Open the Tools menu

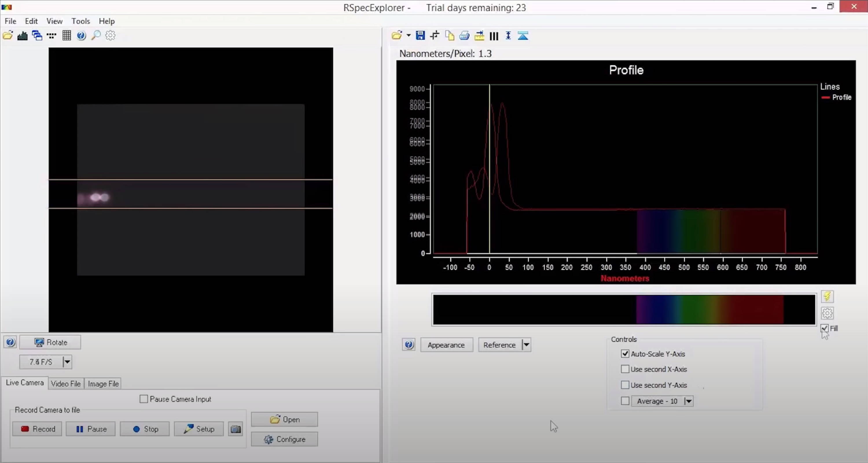pyautogui.click(x=80, y=21)
